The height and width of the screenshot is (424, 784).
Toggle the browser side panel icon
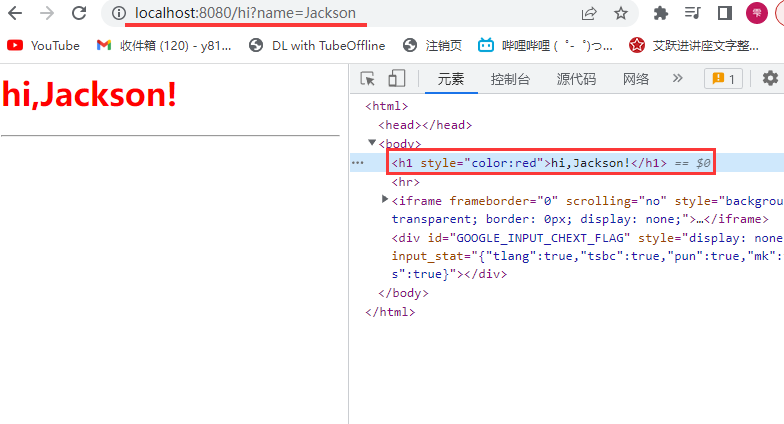(724, 13)
